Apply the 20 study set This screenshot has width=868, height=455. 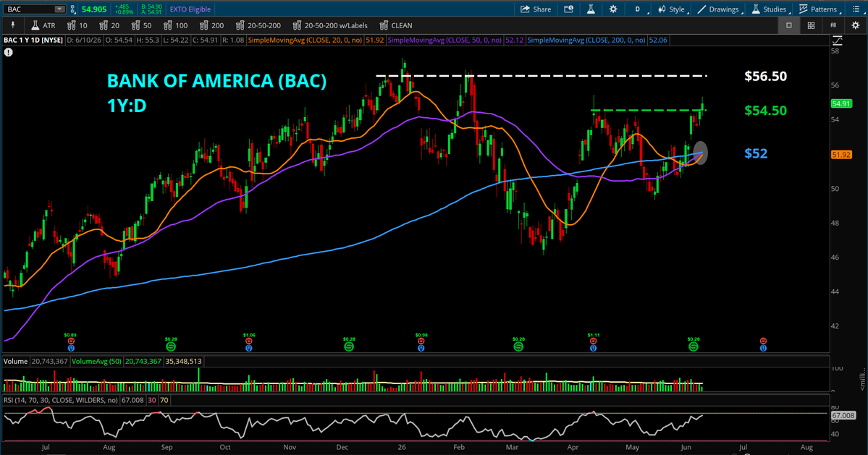pos(109,25)
